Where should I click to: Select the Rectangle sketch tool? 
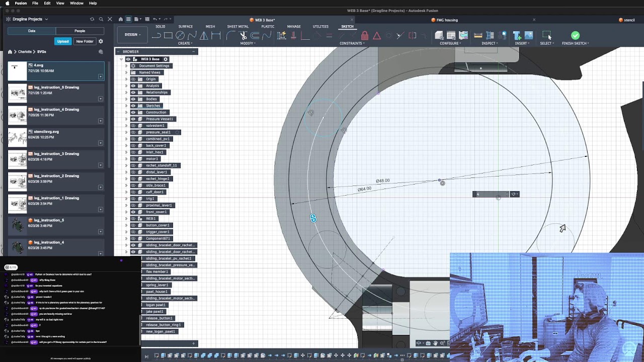click(x=168, y=35)
